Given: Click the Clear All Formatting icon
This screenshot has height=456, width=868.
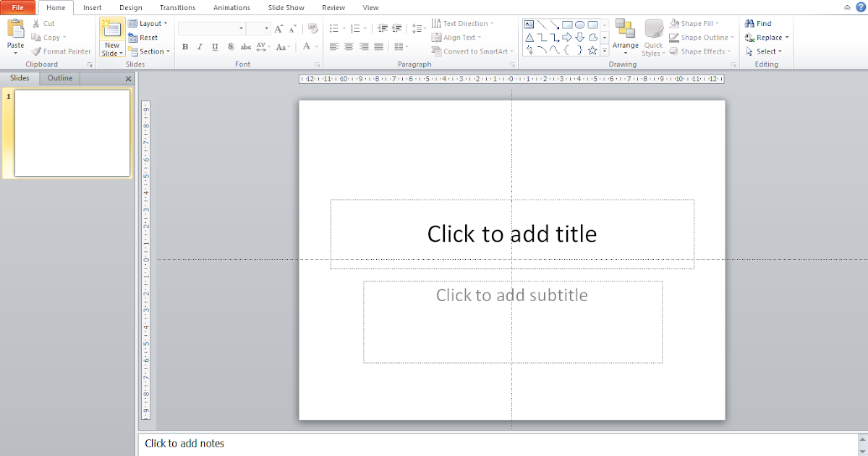Looking at the screenshot, I should 312,28.
